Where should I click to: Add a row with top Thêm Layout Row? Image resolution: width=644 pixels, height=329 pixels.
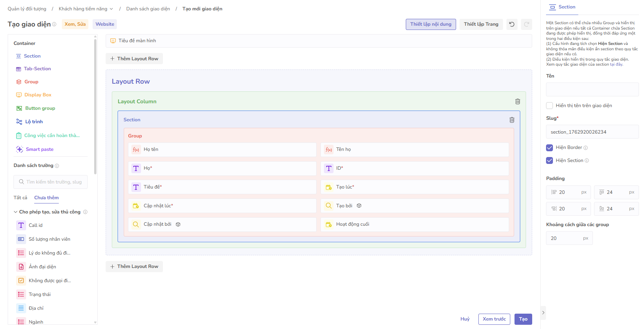coord(134,59)
